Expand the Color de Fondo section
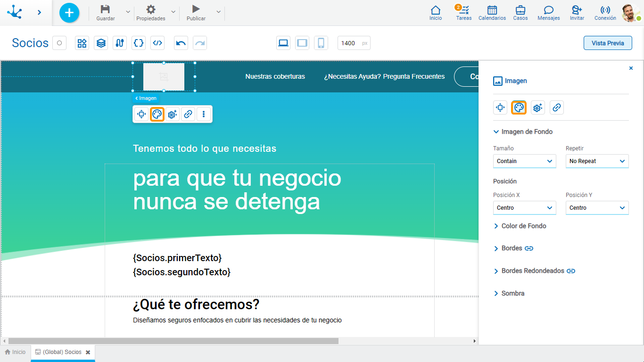 click(x=520, y=226)
